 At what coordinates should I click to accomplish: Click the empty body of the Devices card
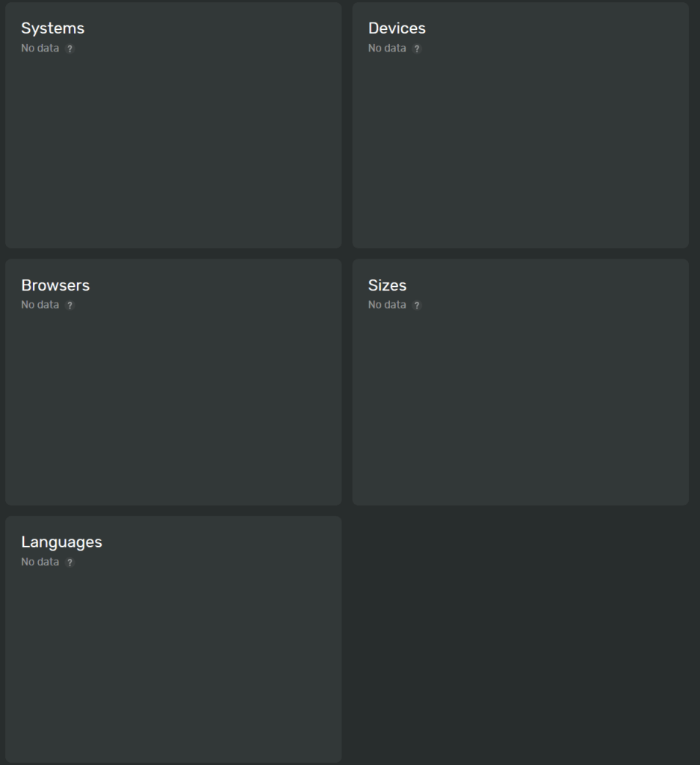pyautogui.click(x=520, y=149)
